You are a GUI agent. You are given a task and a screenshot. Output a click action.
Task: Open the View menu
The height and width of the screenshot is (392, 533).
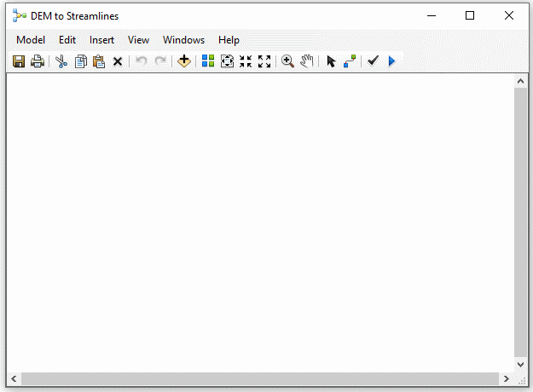[138, 40]
